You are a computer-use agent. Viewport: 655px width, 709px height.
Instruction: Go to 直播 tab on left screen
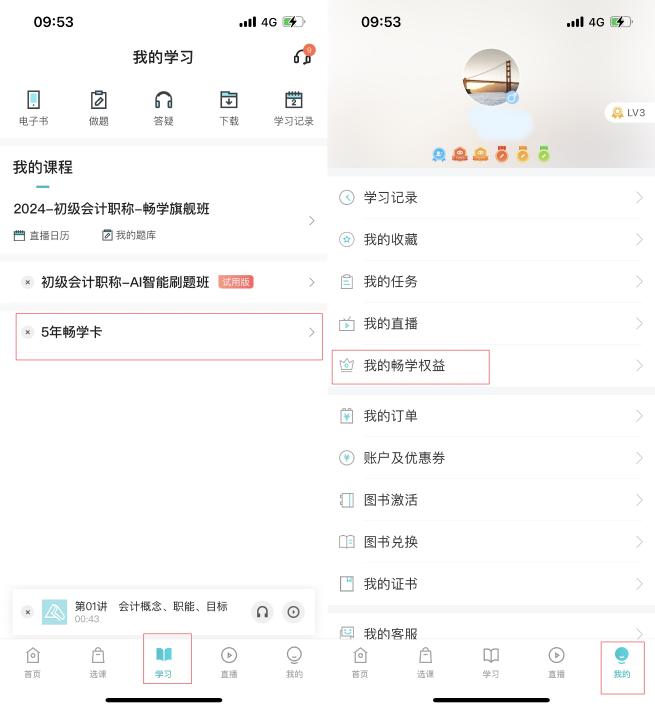pos(229,662)
